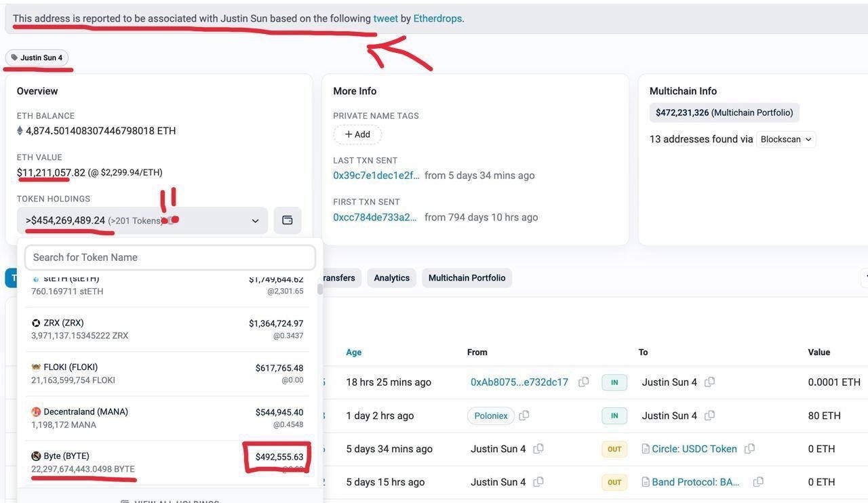This screenshot has width=868, height=503.
Task: Switch to the Analytics tab
Action: tap(392, 278)
